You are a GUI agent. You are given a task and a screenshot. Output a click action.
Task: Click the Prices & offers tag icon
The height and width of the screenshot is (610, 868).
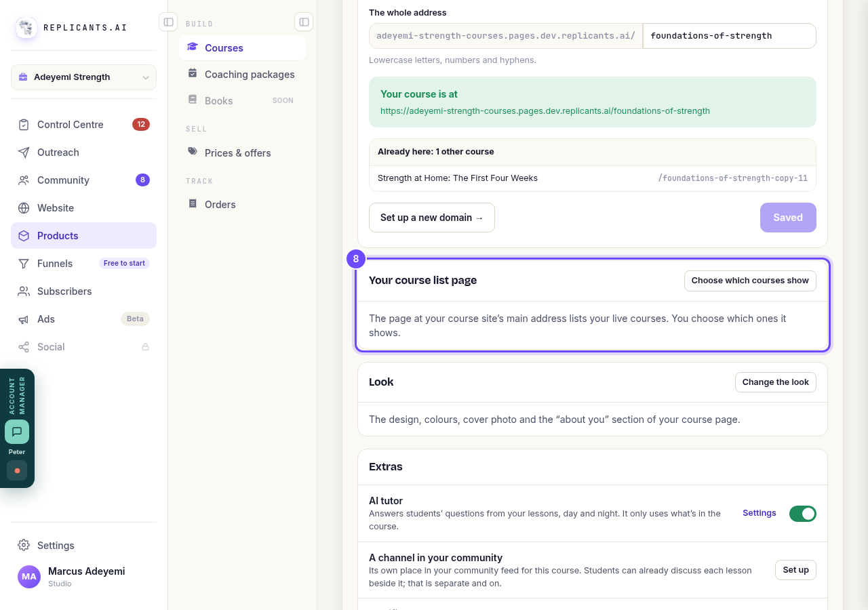(x=193, y=152)
